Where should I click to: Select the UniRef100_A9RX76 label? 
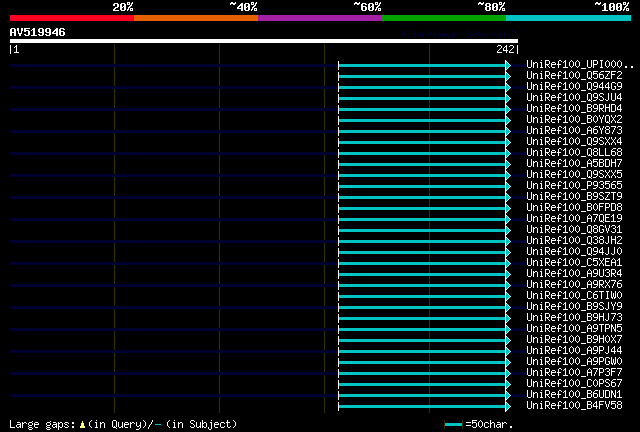tap(574, 285)
